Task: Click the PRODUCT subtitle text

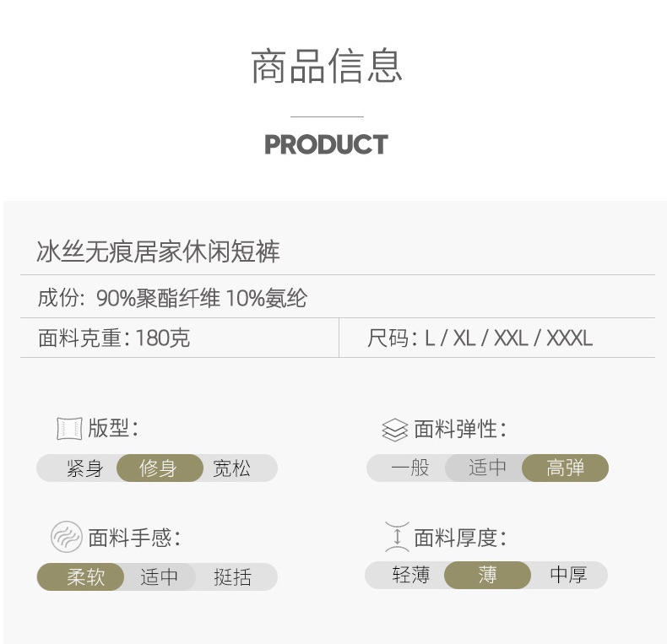Action: pos(327,144)
